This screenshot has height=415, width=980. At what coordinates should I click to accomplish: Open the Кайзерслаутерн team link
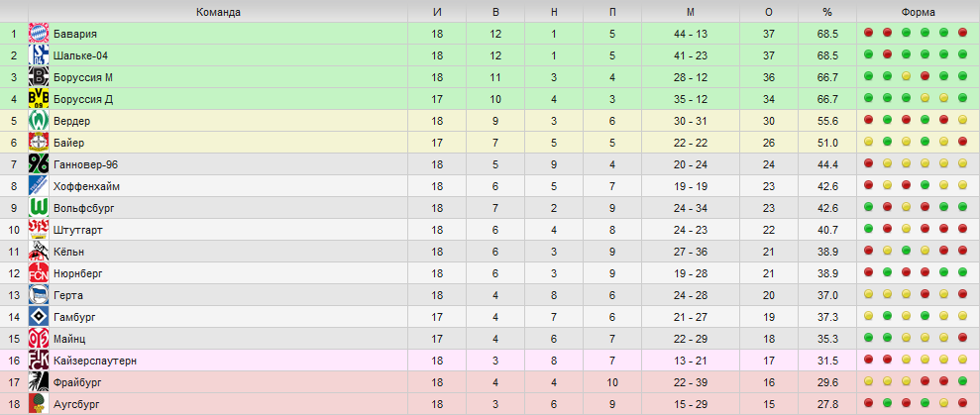(x=95, y=361)
